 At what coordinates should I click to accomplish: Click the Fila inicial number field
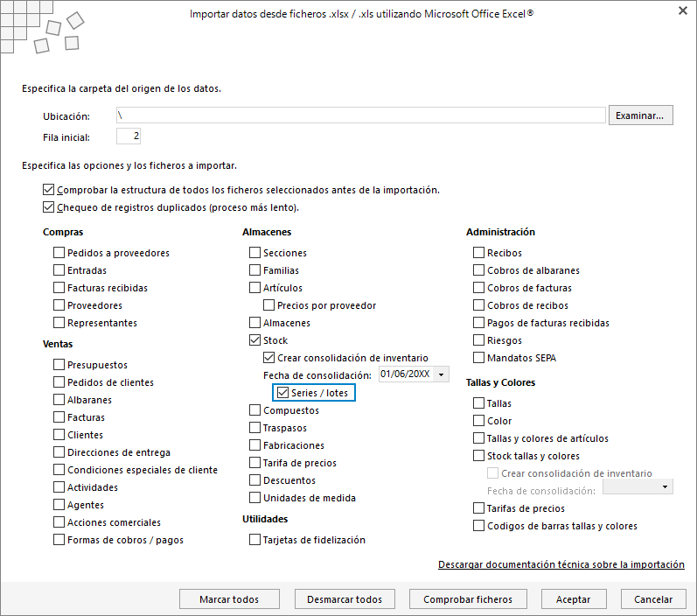[x=129, y=136]
